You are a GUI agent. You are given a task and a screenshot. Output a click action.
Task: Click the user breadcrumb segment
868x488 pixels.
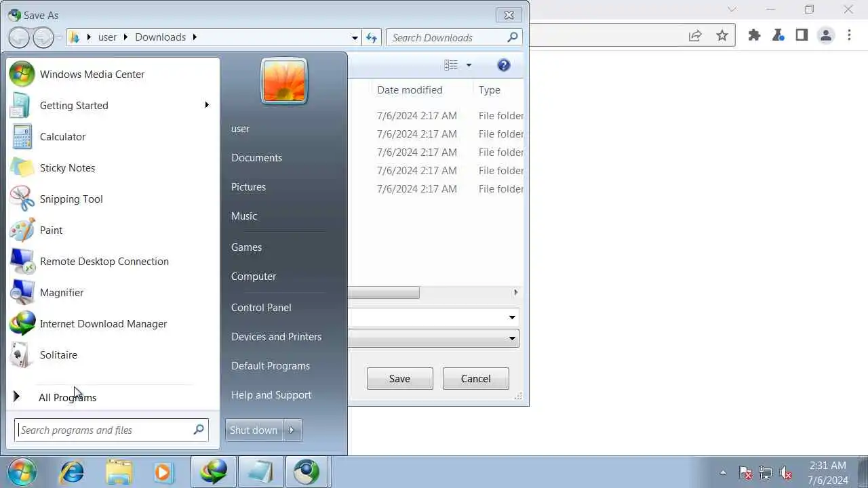(107, 37)
